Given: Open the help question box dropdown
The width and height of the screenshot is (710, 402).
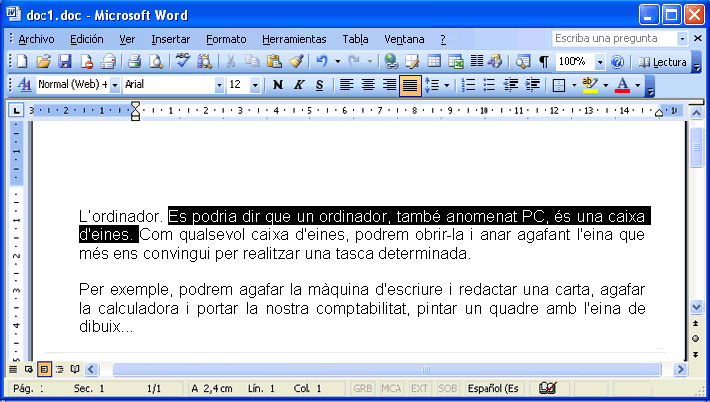Looking at the screenshot, I should pos(682,39).
